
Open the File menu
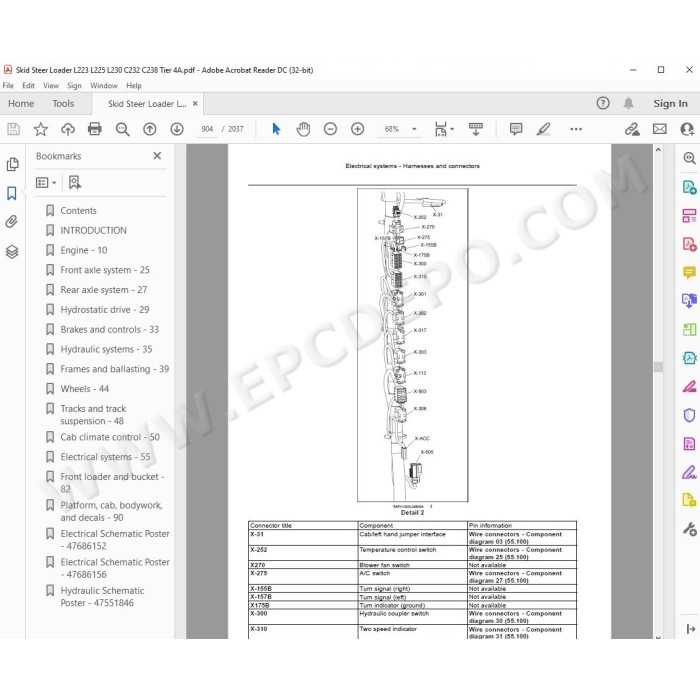8,86
